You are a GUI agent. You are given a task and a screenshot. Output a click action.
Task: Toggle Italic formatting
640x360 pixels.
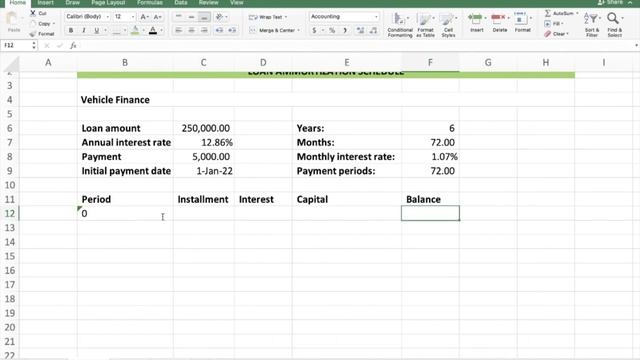(84, 31)
